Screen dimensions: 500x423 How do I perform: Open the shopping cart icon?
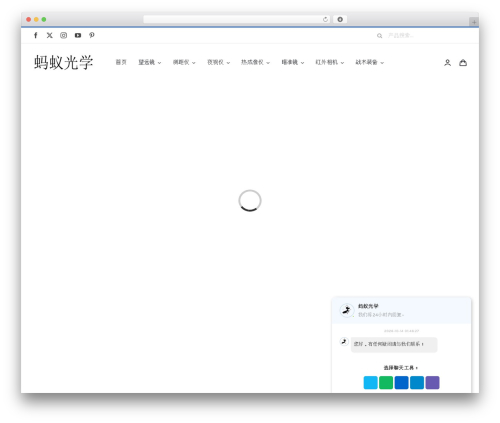point(463,63)
